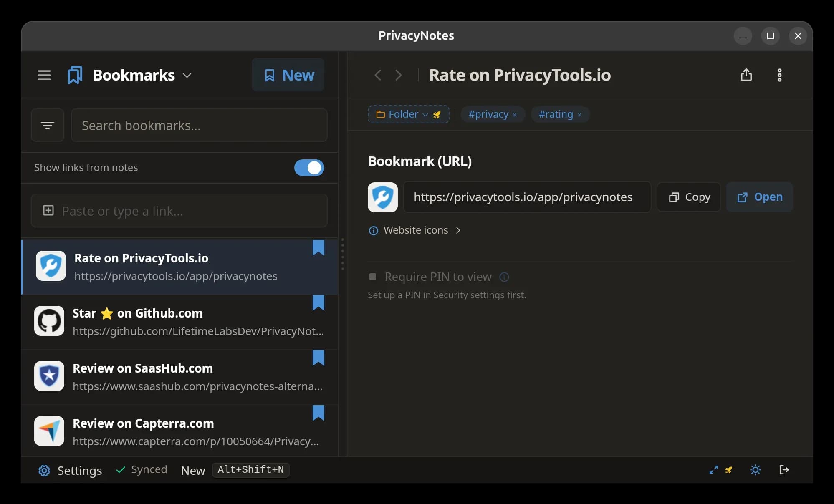Click the rocket icon in Folder chip
This screenshot has width=834, height=504.
pos(437,115)
